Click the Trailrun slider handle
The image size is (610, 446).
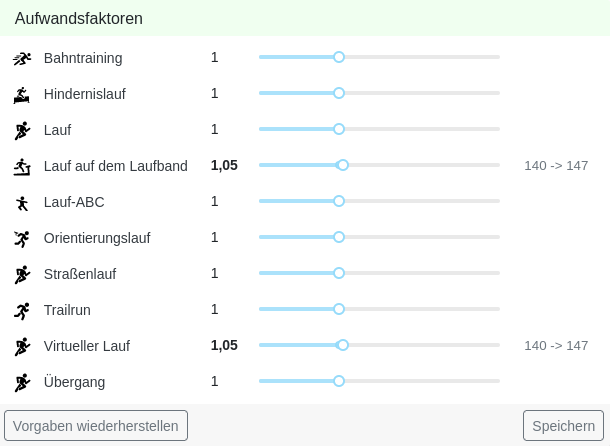pyautogui.click(x=339, y=309)
